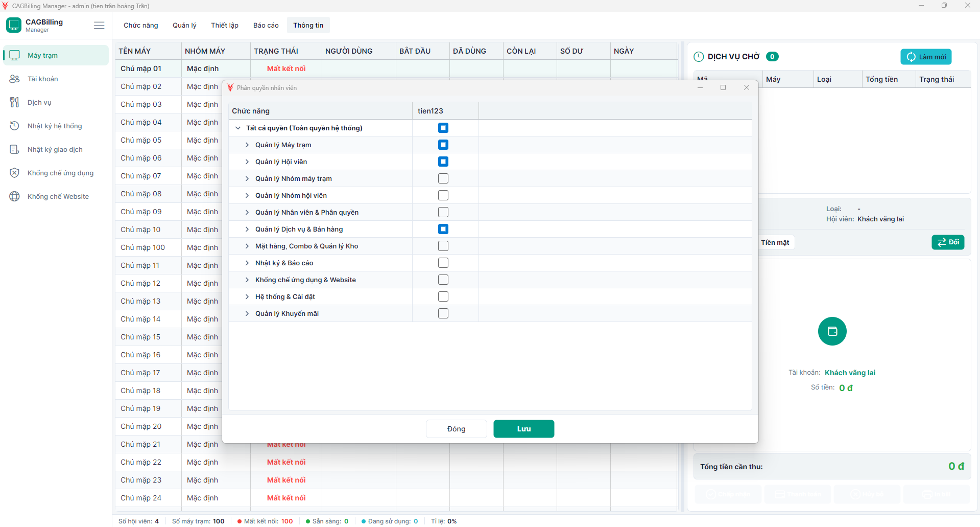Select the Tài khoản users icon
Viewport: 980px width, 527px height.
(x=15, y=79)
